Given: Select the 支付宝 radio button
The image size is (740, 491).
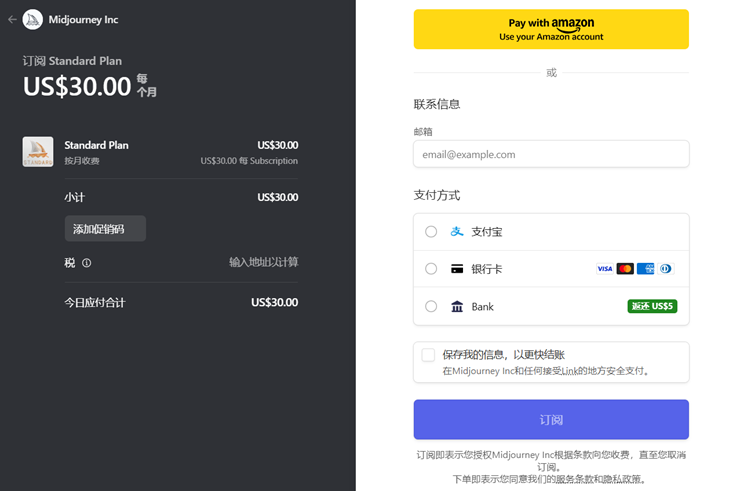Looking at the screenshot, I should click(431, 231).
